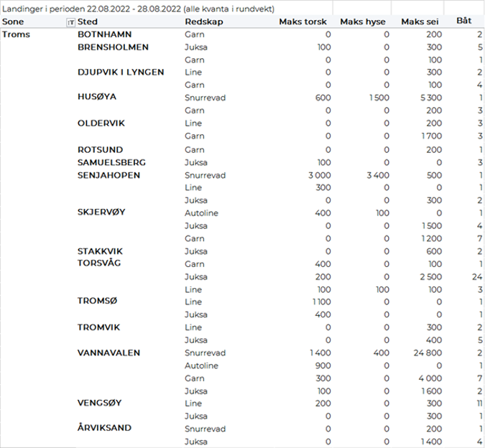The image size is (485, 448).
Task: Click the HUSØYA place row label
Action: click(97, 96)
